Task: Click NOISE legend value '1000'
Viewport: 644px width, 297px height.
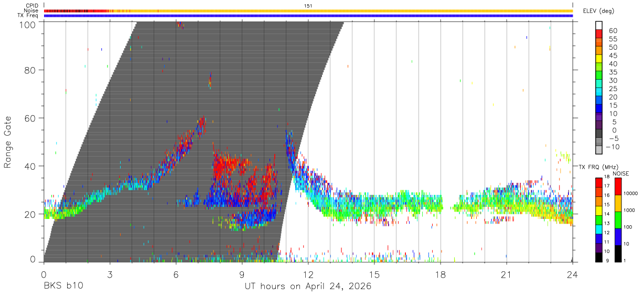Action: pyautogui.click(x=630, y=210)
